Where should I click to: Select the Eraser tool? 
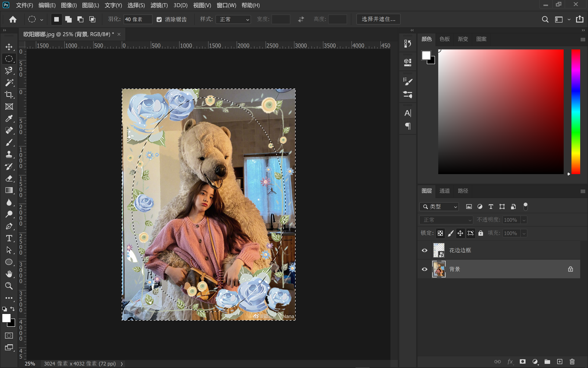pyautogui.click(x=9, y=178)
